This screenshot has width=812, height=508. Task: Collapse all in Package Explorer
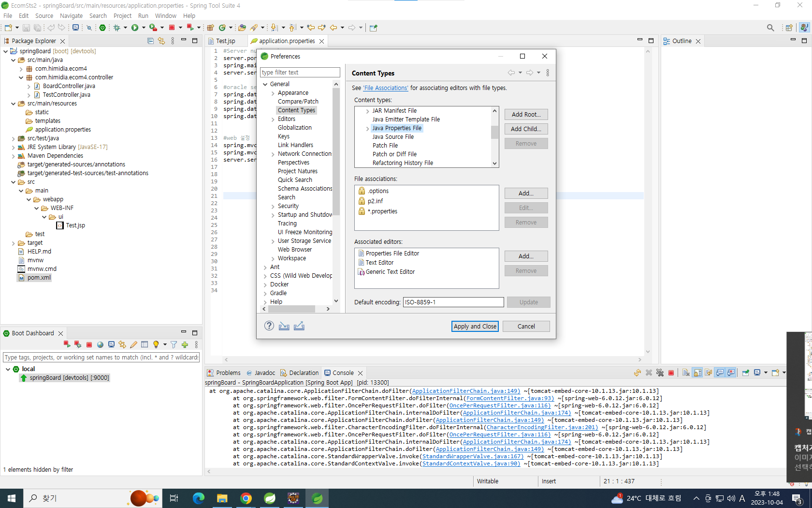click(151, 41)
